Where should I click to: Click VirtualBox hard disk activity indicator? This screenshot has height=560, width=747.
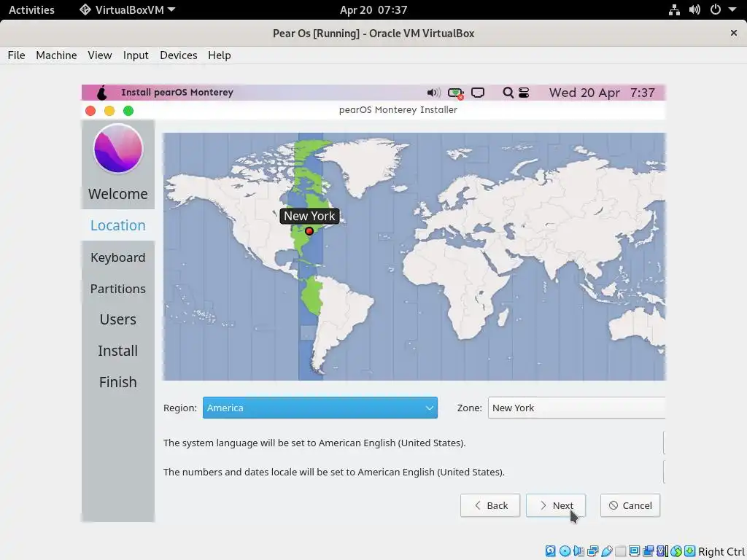550,551
